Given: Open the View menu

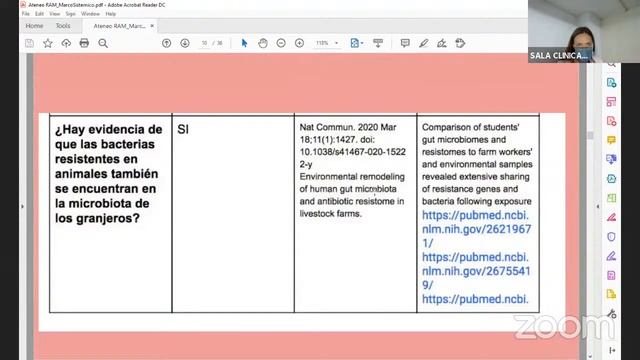Looking at the screenshot, I should coord(55,14).
